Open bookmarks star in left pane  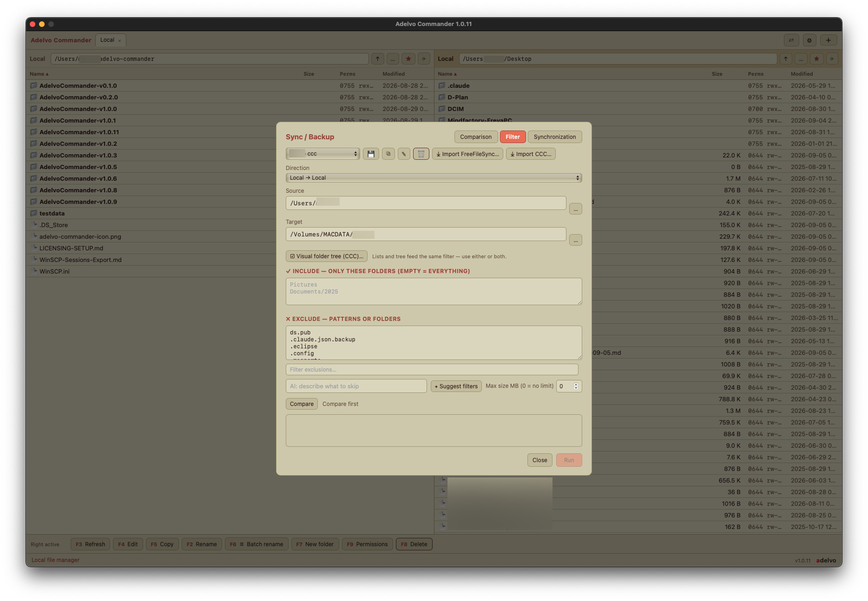coord(408,59)
